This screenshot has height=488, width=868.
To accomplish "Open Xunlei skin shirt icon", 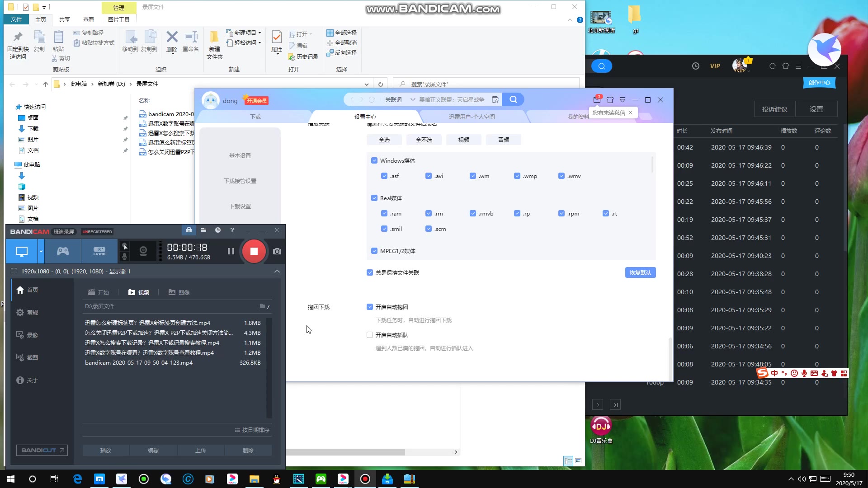I will (x=610, y=100).
